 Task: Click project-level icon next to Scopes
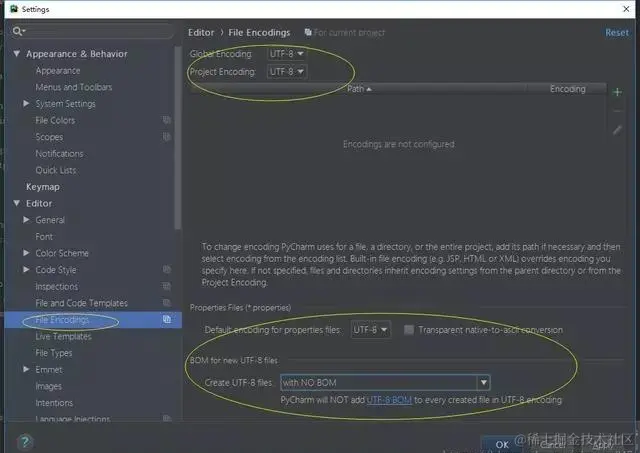[167, 137]
